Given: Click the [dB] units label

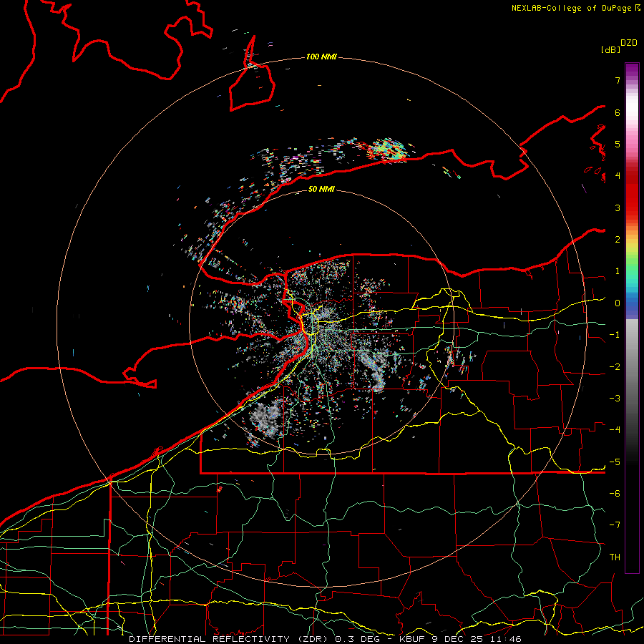Looking at the screenshot, I should [x=610, y=49].
